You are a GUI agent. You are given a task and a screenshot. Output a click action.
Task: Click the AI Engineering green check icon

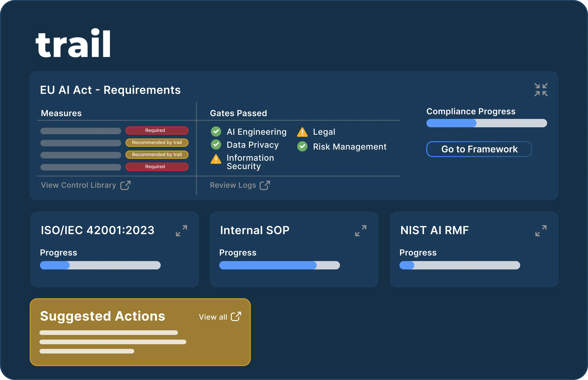click(x=216, y=131)
